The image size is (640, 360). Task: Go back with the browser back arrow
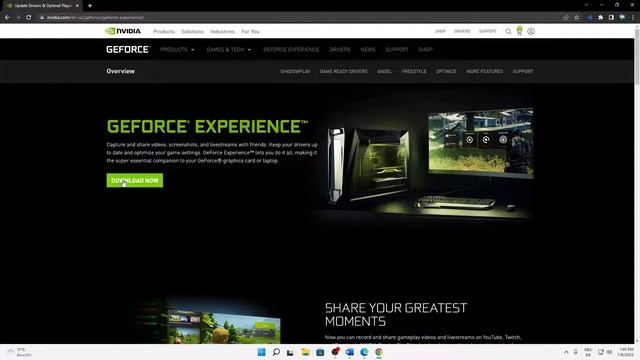[x=7, y=18]
